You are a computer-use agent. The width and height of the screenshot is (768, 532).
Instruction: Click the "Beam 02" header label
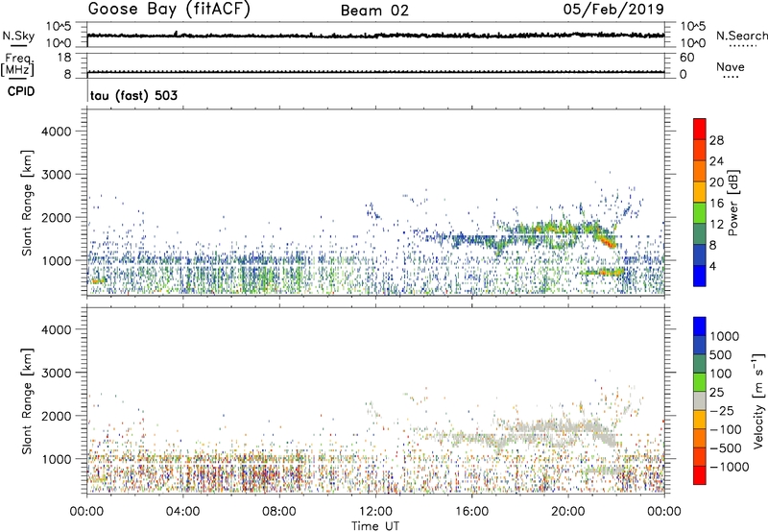(374, 11)
